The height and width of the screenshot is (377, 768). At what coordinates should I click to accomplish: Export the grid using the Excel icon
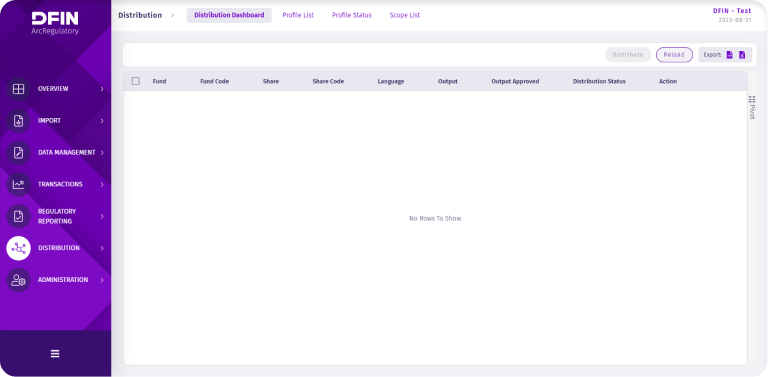click(x=742, y=55)
